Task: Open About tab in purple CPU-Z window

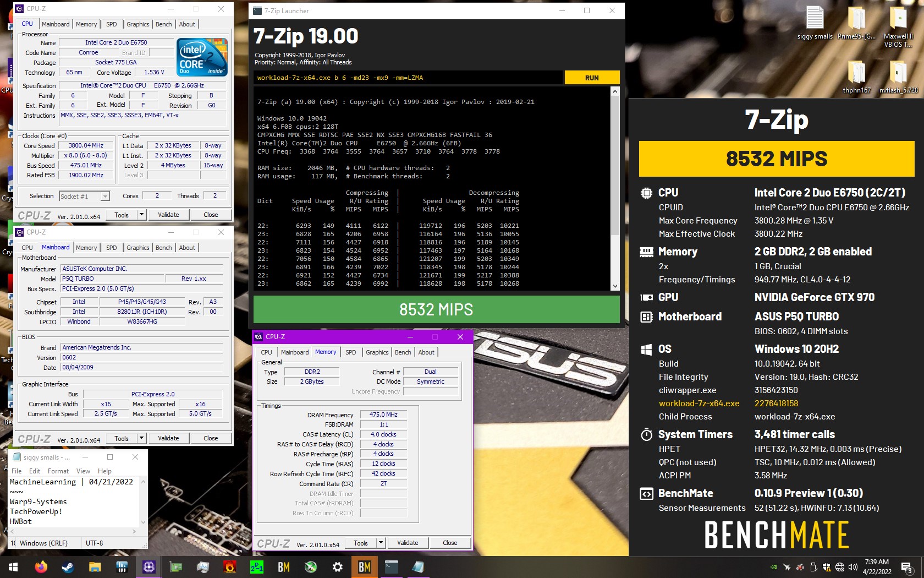Action: [x=426, y=352]
